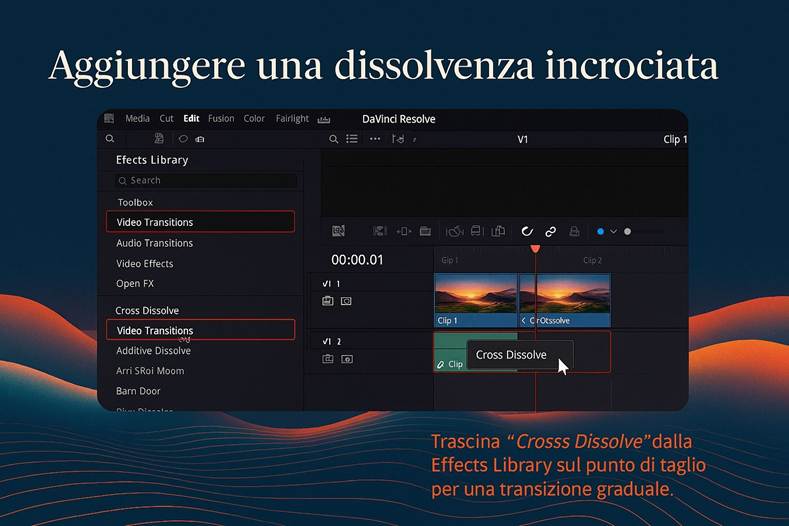This screenshot has width=789, height=526.
Task: Click the speech bubble icon in the toolbar
Action: coord(183,138)
